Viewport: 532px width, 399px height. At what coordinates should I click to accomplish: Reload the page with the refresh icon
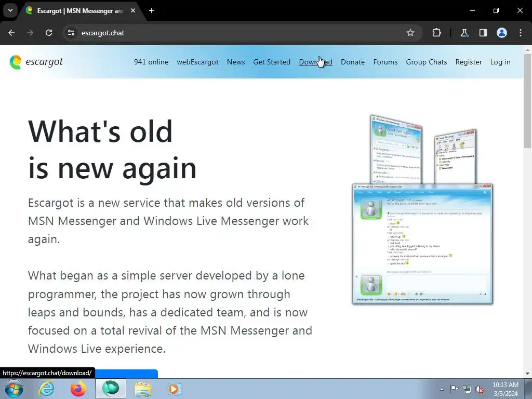(x=49, y=33)
